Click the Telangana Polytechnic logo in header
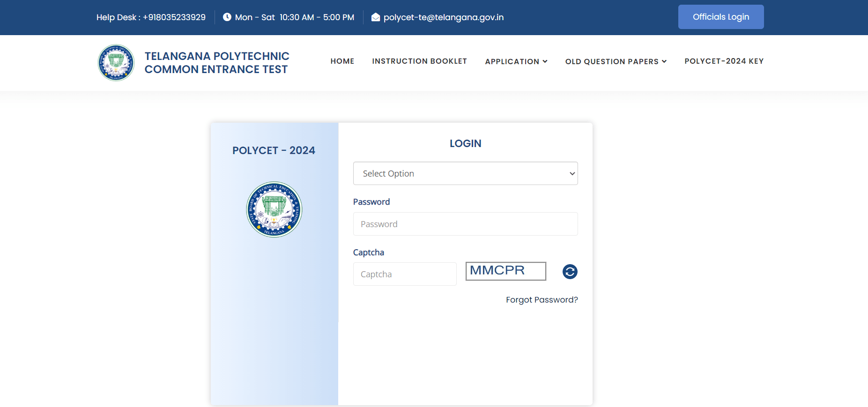 pos(116,63)
